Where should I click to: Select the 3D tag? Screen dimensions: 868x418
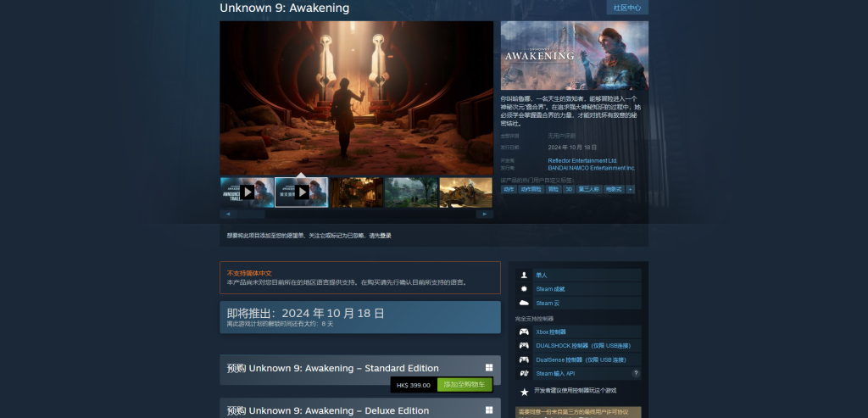pyautogui.click(x=569, y=189)
